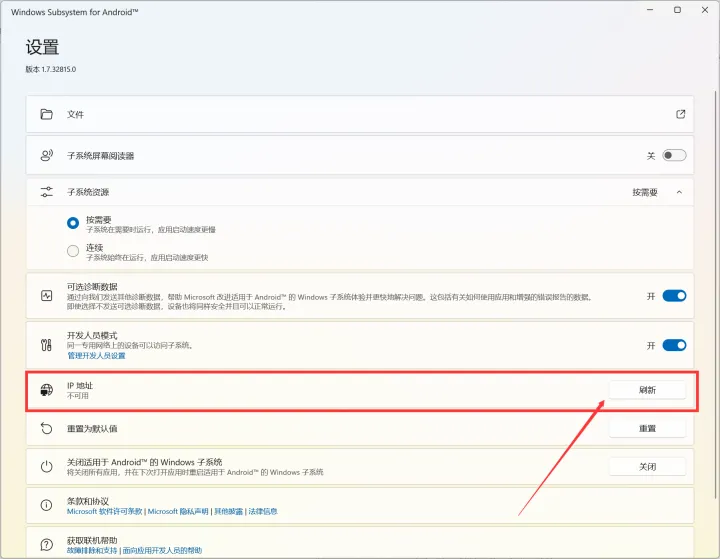Collapse the 子系统资源 section chevron
720x559 pixels.
coord(679,192)
